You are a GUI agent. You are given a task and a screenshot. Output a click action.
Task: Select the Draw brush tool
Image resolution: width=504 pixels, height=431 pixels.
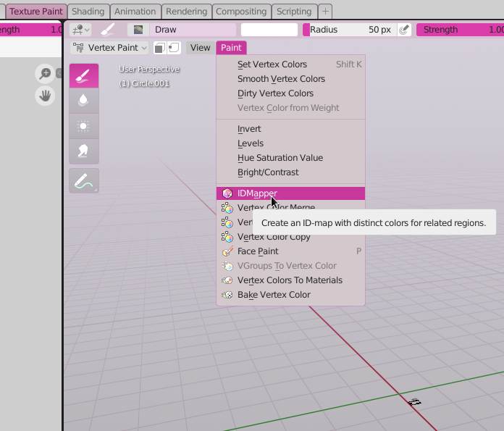[84, 76]
